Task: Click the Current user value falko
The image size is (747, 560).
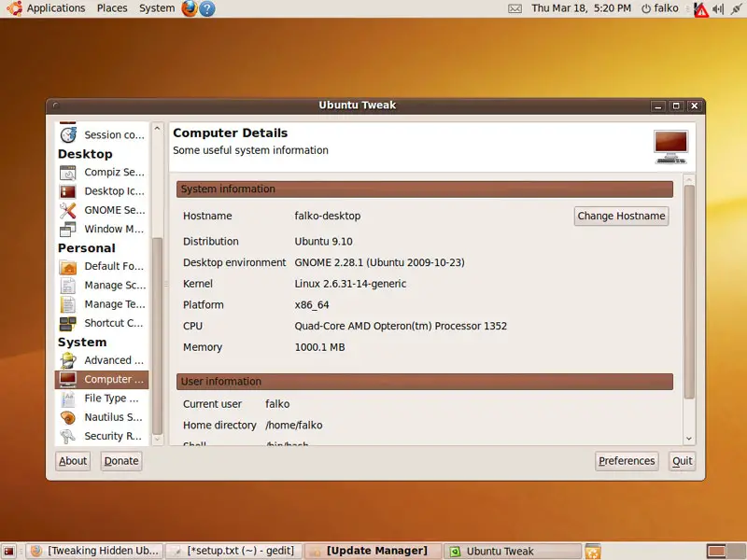Action: click(277, 404)
